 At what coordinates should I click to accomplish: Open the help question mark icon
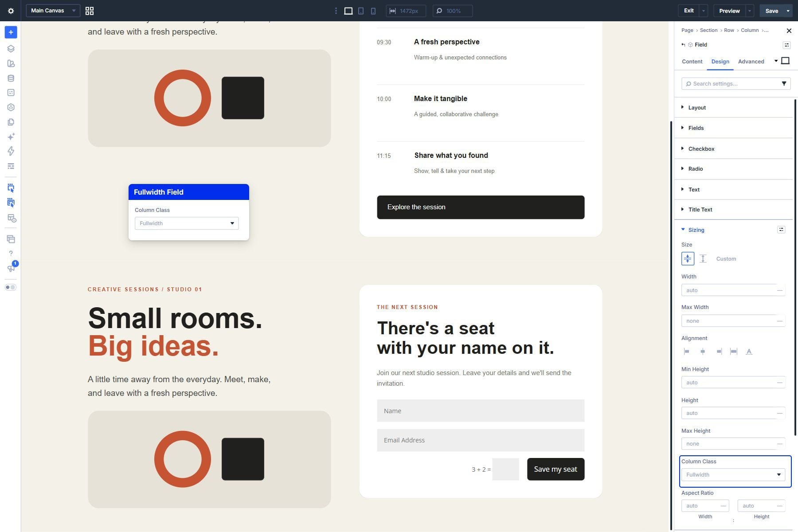pos(11,254)
